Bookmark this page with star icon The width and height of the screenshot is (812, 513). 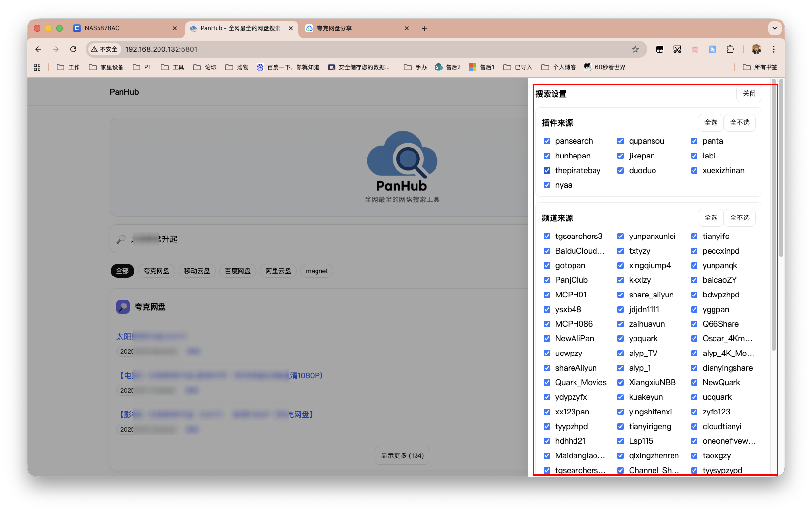tap(635, 49)
